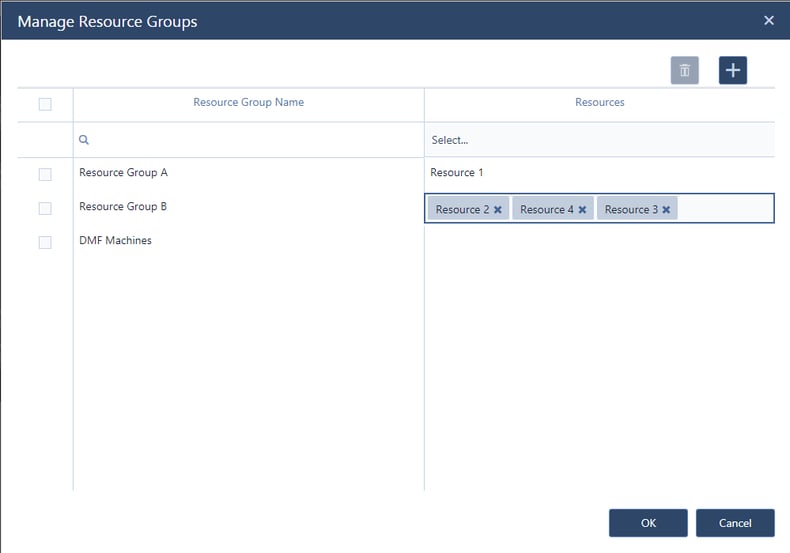Check the Resource Group B checkbox
The height and width of the screenshot is (553, 790).
click(x=45, y=209)
